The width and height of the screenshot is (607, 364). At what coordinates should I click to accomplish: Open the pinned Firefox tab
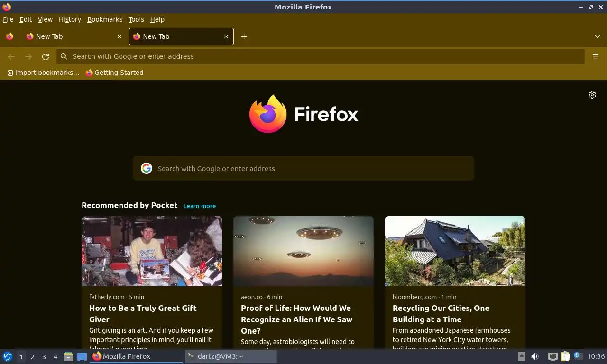pyautogui.click(x=9, y=36)
